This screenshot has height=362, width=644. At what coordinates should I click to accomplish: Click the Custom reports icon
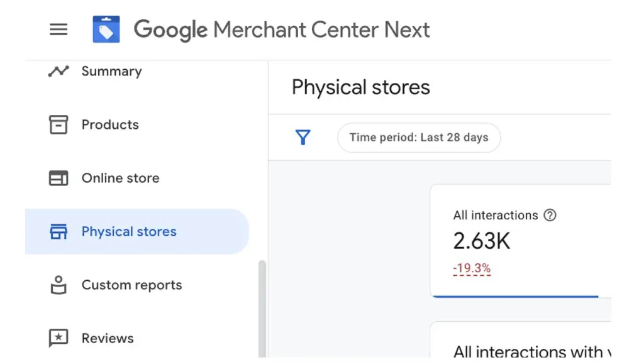[x=58, y=285]
